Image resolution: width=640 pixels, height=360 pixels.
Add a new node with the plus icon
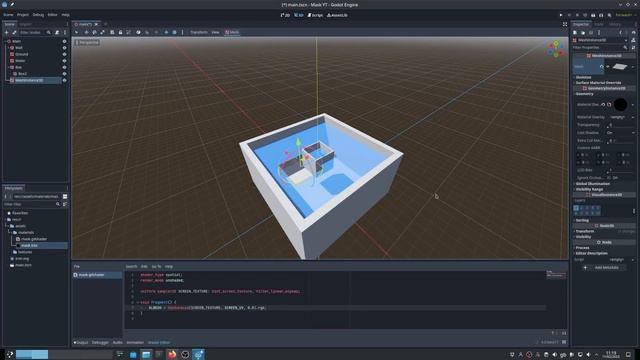coord(6,32)
